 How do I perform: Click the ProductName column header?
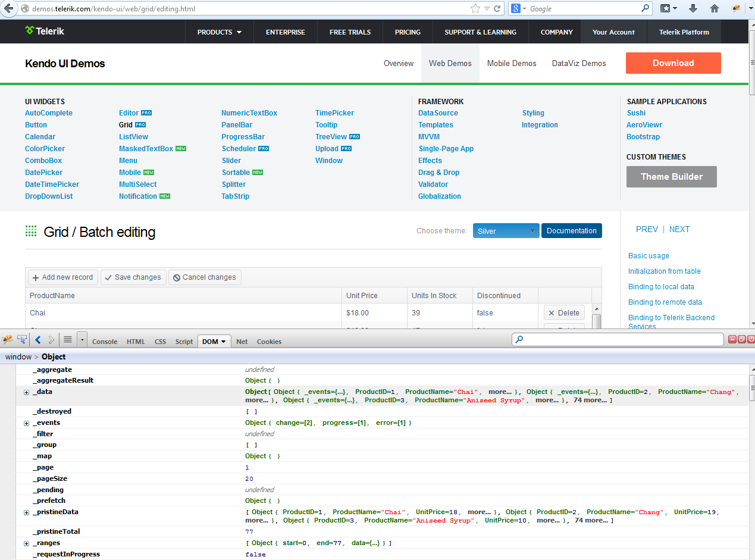183,296
